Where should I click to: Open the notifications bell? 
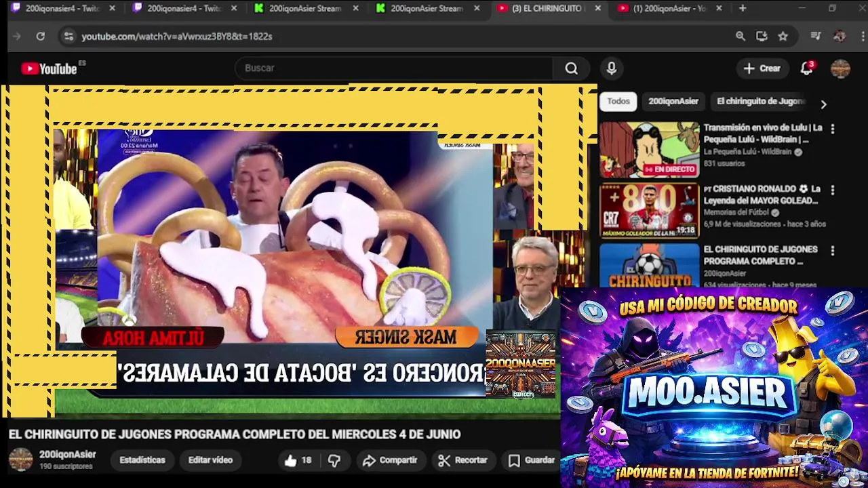tap(806, 68)
